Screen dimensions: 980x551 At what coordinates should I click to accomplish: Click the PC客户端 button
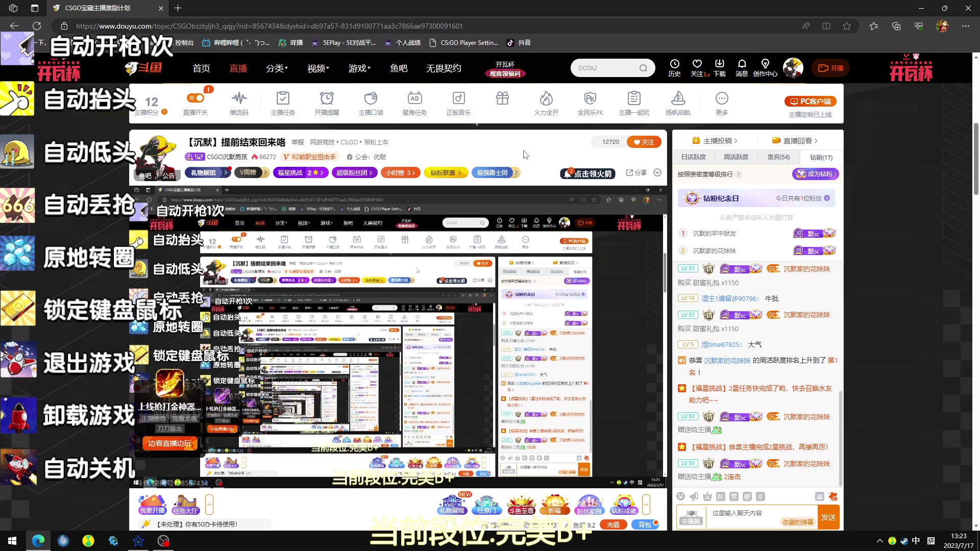pos(810,102)
